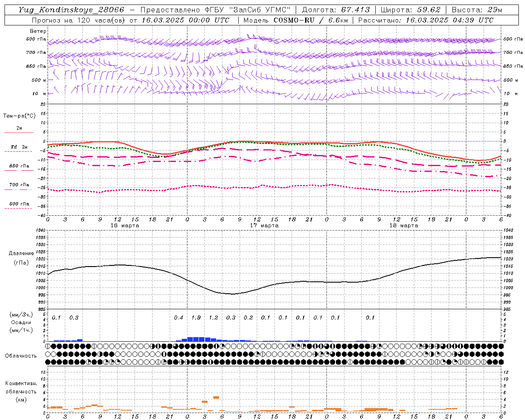525x420 pixels.
Task: Click the Осадки precipitation label
Action: (21, 322)
